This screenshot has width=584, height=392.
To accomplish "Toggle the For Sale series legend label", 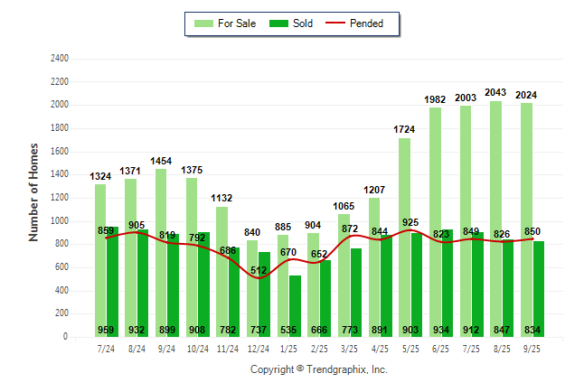I will [238, 23].
